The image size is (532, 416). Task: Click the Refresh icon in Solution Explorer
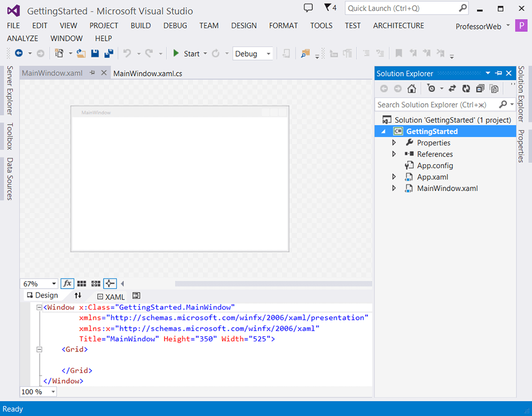pos(466,88)
